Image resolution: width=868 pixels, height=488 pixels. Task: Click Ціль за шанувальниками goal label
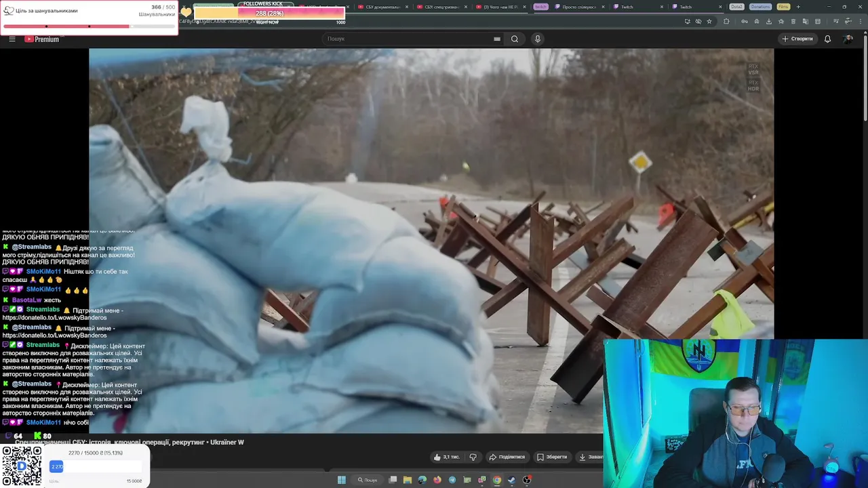click(x=46, y=11)
